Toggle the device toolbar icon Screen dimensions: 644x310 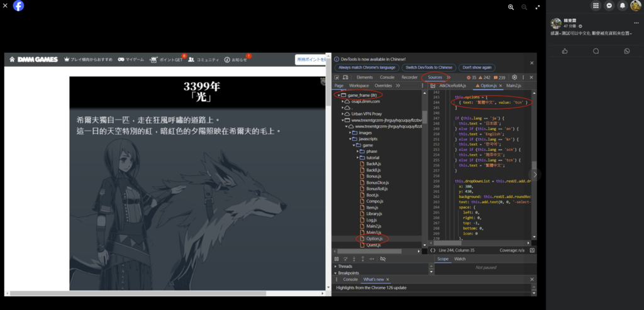tap(345, 77)
